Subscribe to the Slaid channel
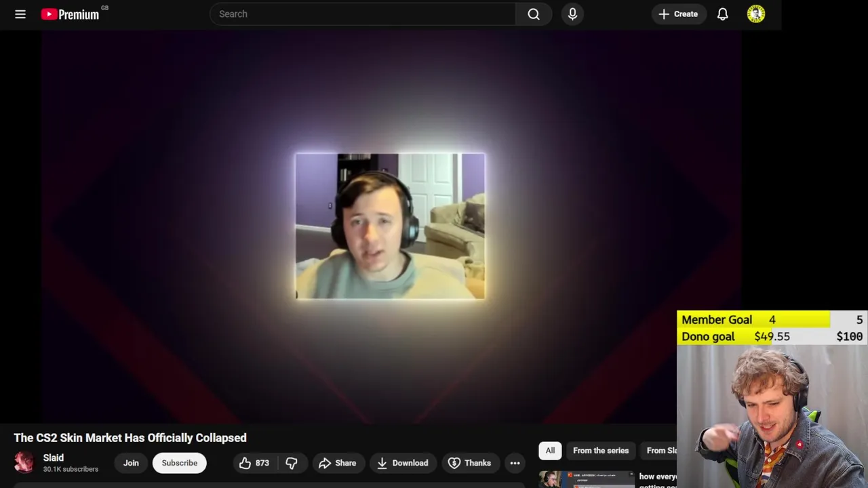The image size is (868, 488). click(x=180, y=463)
